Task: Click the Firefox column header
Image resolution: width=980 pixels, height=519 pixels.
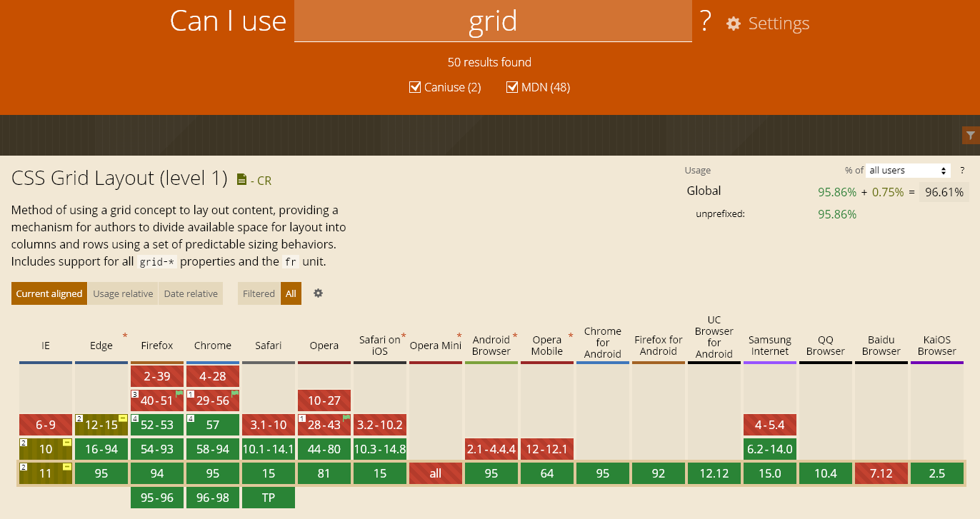Action: (x=157, y=346)
